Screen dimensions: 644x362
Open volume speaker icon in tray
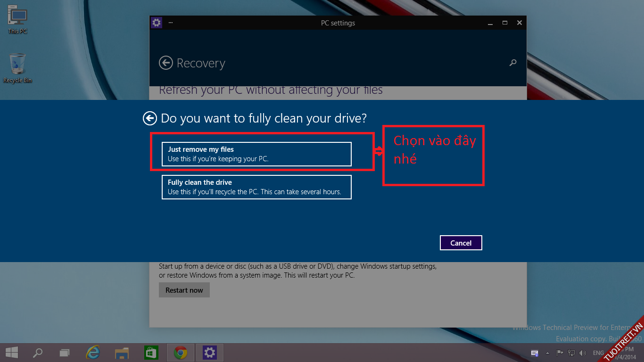(x=583, y=353)
